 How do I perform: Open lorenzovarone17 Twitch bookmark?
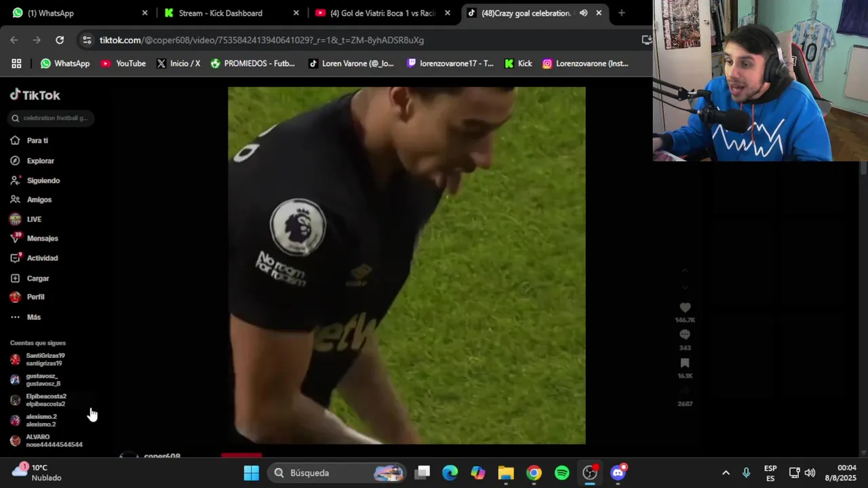coord(450,63)
